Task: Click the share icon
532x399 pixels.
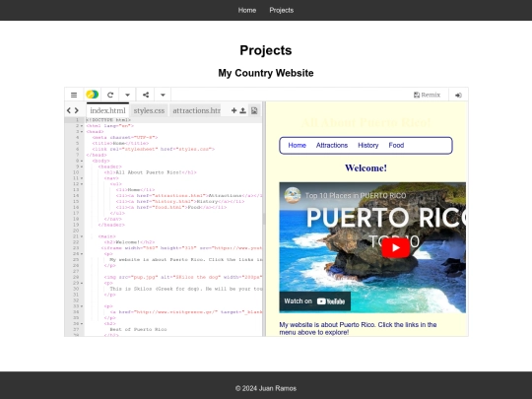Action: (x=146, y=95)
